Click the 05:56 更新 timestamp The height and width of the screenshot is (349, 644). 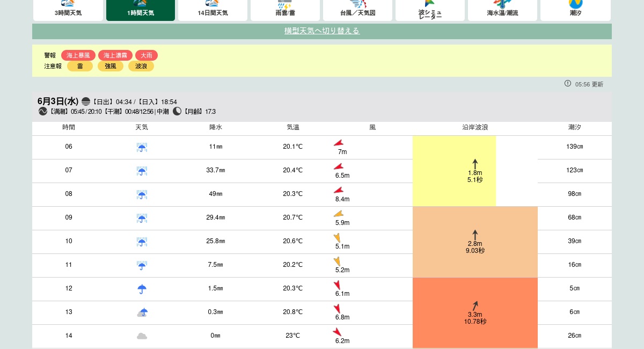point(589,84)
